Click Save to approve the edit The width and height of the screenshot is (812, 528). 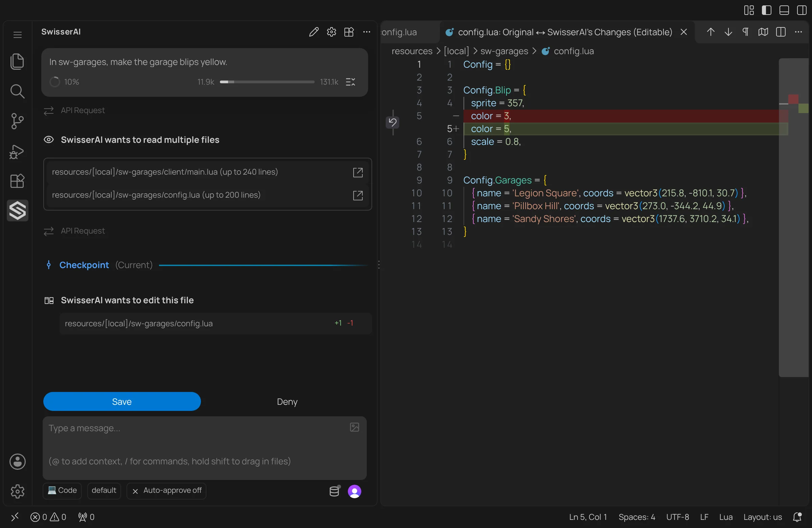tap(122, 402)
